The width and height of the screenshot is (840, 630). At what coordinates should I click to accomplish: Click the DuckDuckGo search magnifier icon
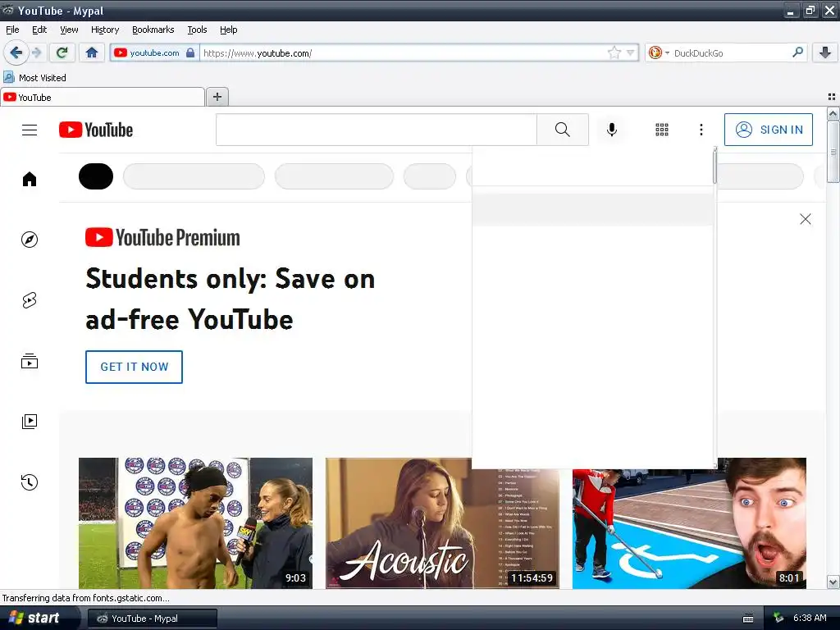[797, 52]
